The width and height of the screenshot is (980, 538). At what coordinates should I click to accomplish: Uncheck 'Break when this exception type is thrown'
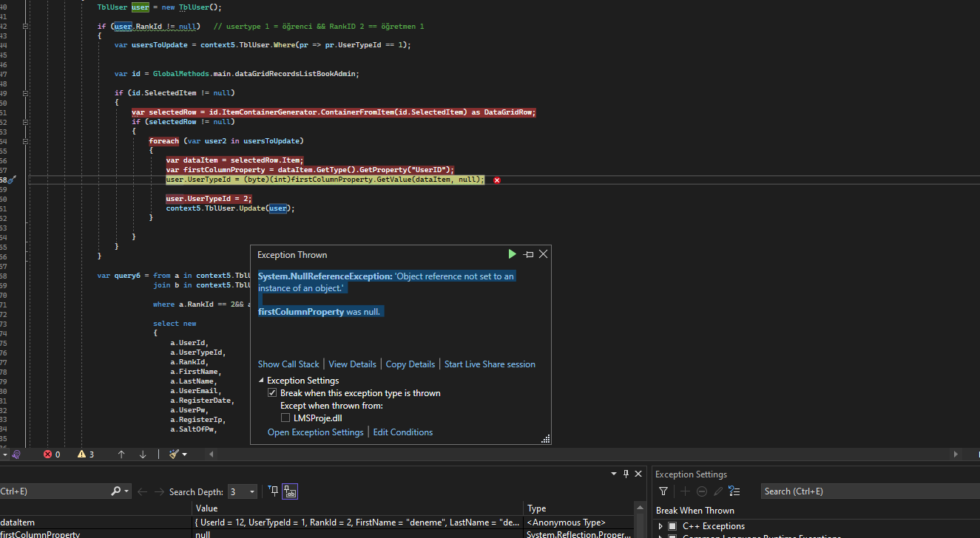tap(272, 393)
